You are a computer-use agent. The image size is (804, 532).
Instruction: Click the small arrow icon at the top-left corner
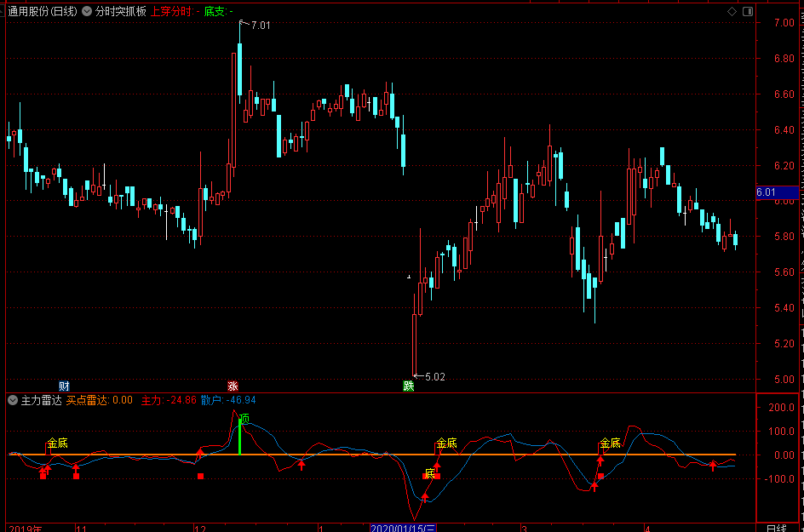(x=3, y=11)
